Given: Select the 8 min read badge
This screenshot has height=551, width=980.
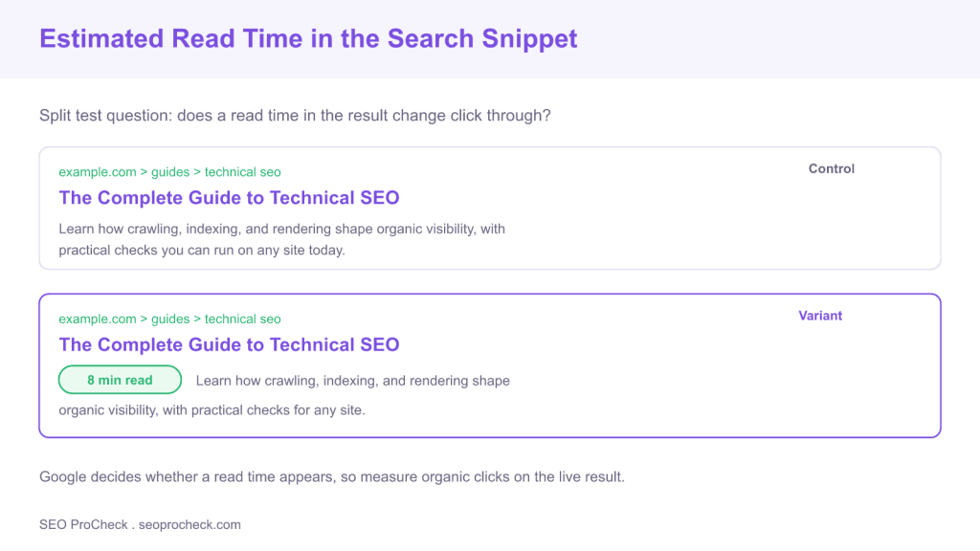Looking at the screenshot, I should (120, 380).
